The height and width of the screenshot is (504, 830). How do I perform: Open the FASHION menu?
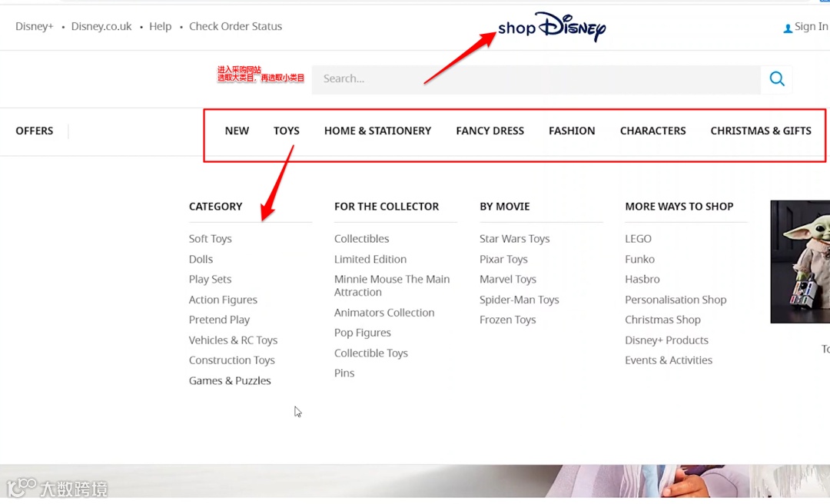[x=572, y=131]
